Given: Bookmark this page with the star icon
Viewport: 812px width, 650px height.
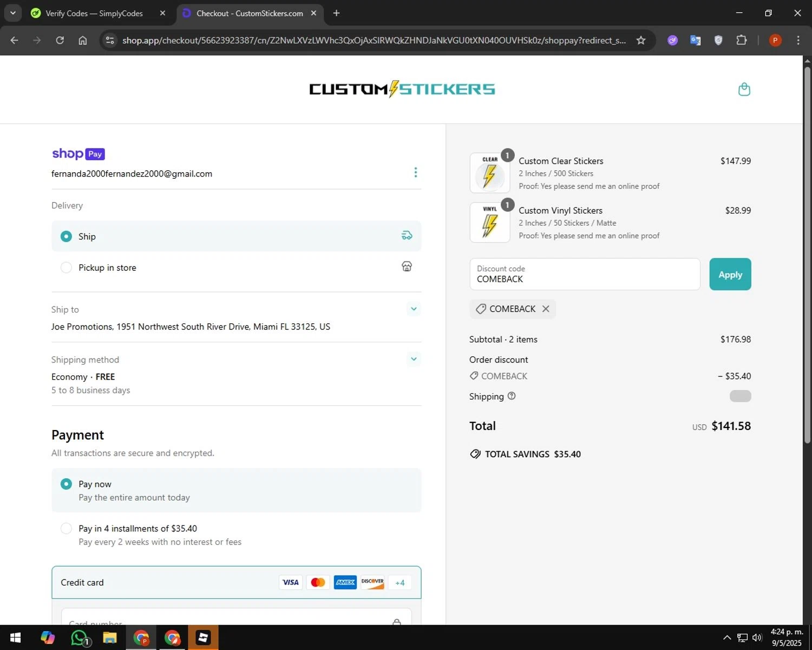Looking at the screenshot, I should tap(641, 40).
